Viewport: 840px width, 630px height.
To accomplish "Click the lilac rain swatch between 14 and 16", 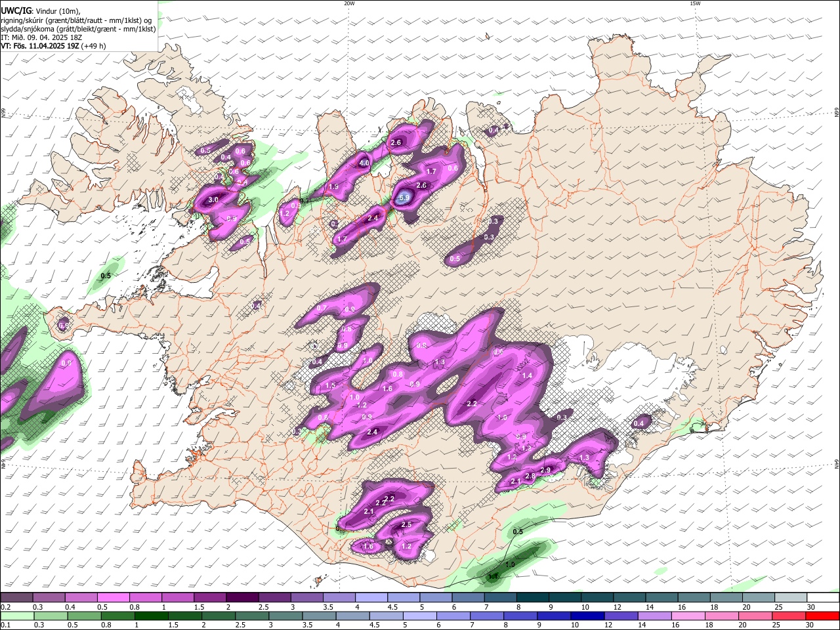I will [653, 616].
